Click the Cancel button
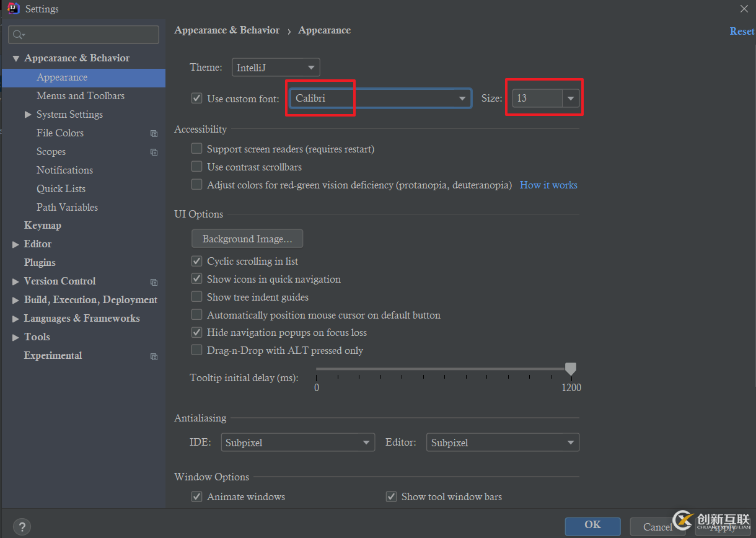Screen dimensions: 756x538 click(x=657, y=527)
